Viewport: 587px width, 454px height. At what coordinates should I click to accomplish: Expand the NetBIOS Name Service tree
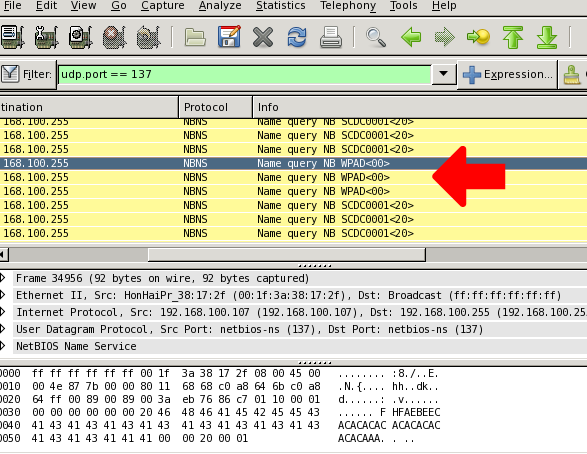tap(3, 346)
